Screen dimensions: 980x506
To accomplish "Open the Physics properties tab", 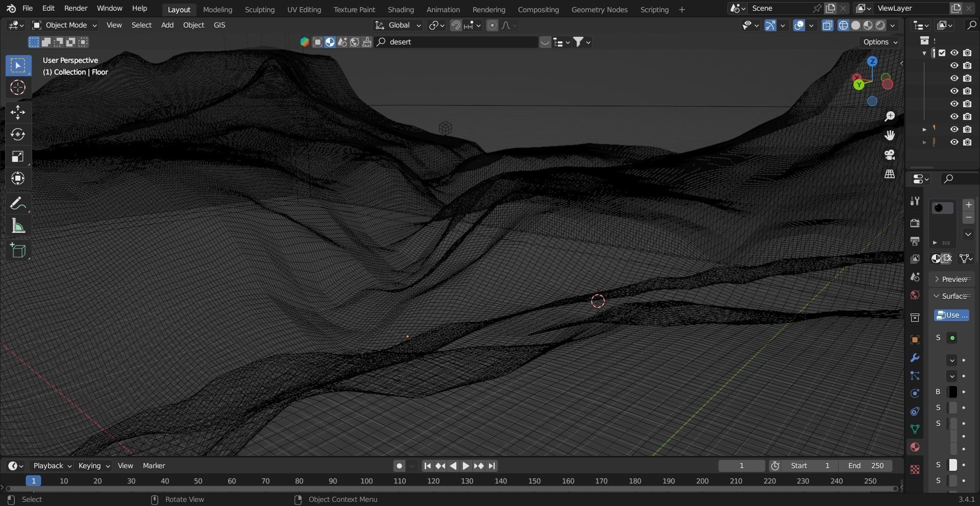I will (x=915, y=393).
